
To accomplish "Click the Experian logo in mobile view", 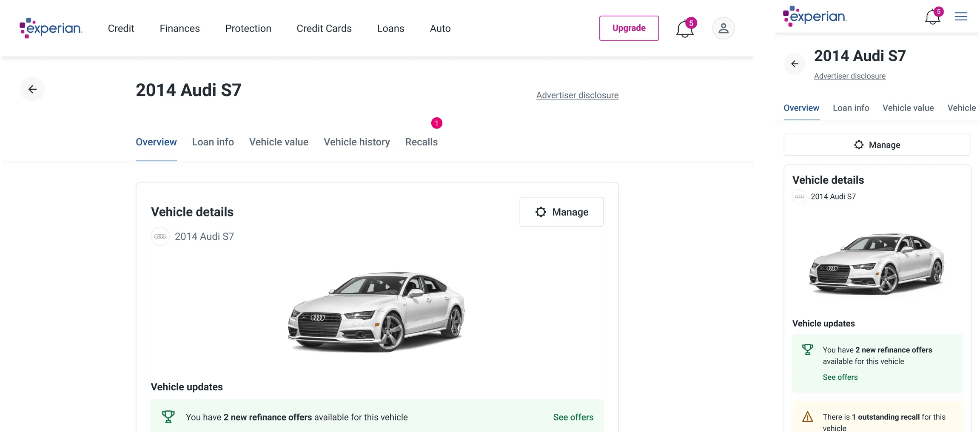I will coord(815,16).
